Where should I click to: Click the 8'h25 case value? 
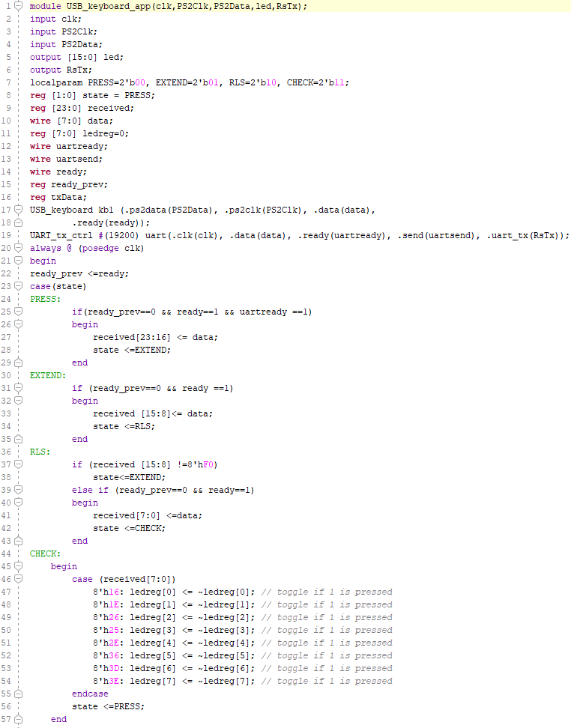(x=106, y=630)
